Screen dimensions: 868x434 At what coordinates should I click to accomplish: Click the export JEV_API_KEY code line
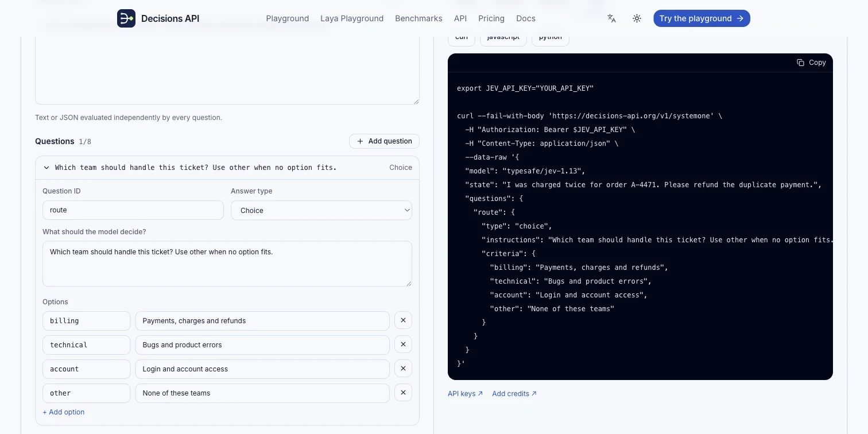click(x=525, y=88)
